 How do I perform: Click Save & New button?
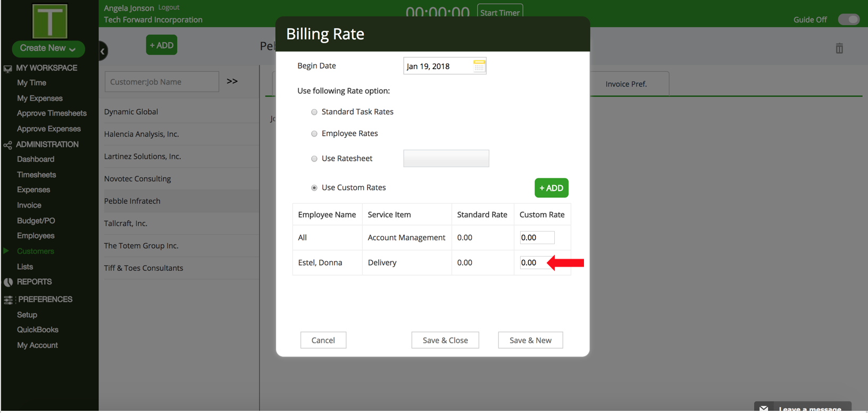[x=530, y=340]
